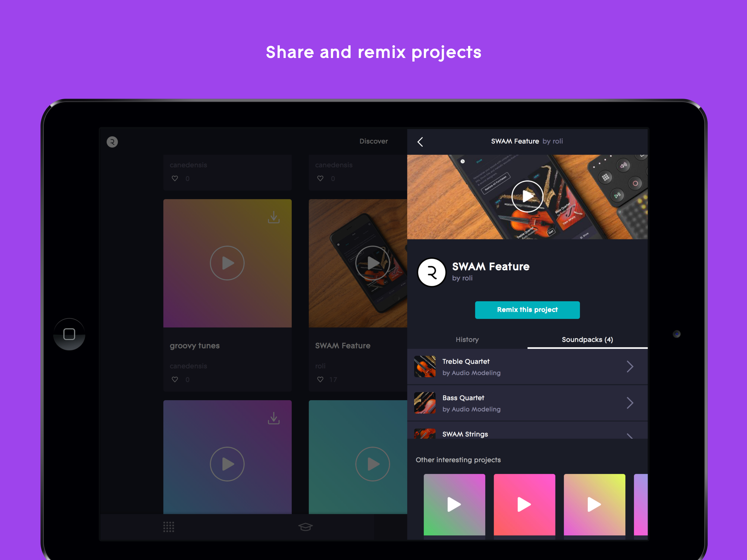The height and width of the screenshot is (560, 747).
Task: Select the Soundpacks (4) tab
Action: (587, 339)
